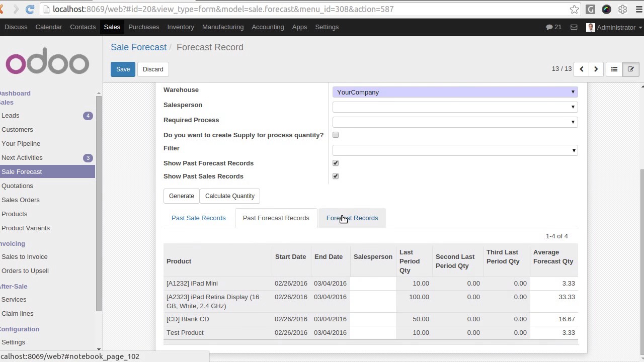
Task: Open the Purchases menu
Action: coord(143,27)
